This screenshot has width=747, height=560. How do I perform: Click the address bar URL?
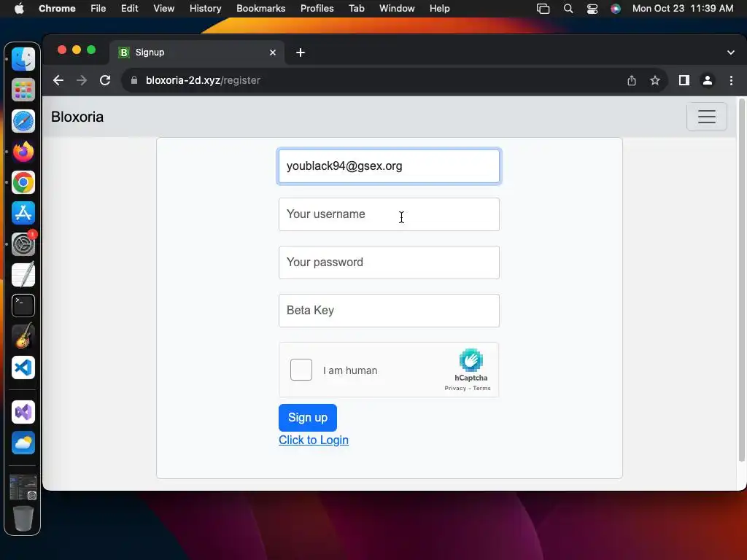(x=203, y=80)
